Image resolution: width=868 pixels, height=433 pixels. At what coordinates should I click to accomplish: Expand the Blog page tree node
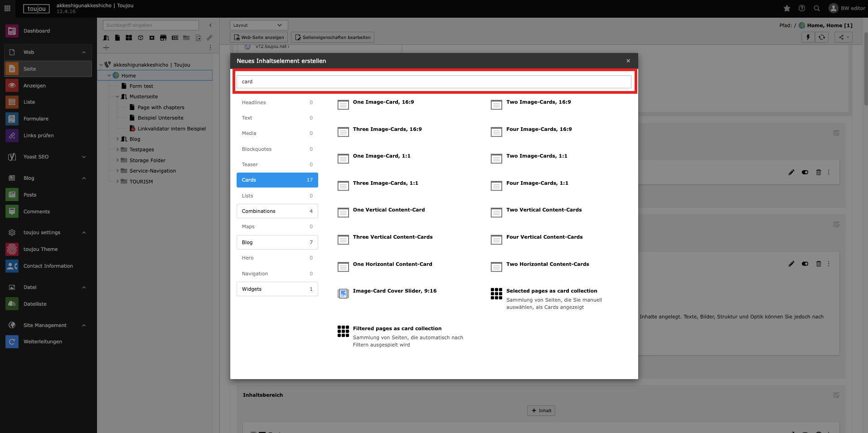point(117,139)
